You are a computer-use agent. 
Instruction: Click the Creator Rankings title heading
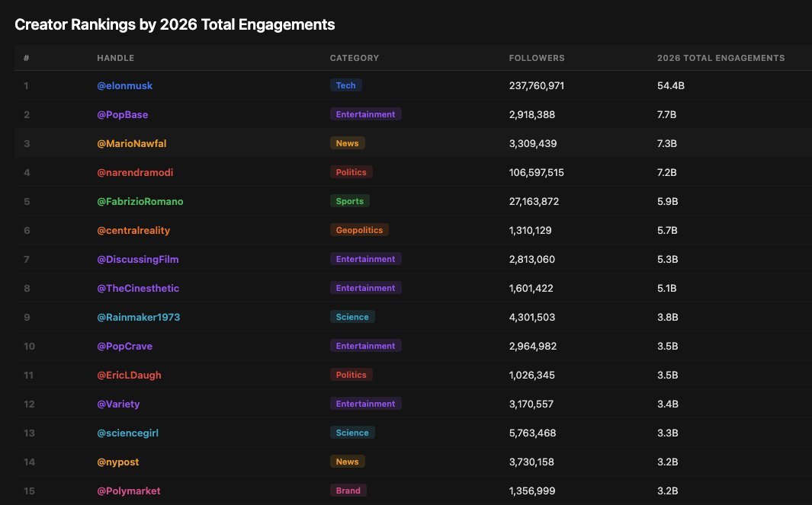coord(175,25)
